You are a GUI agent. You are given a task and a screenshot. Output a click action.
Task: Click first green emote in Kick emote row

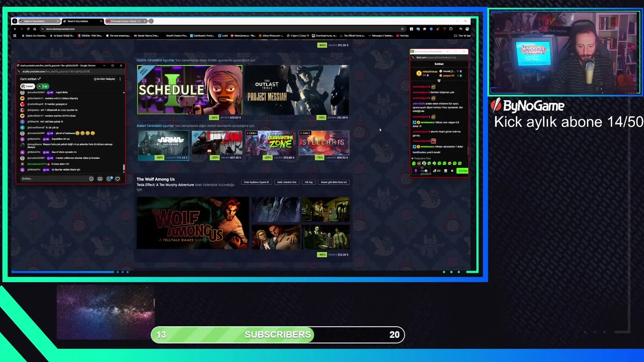[414, 163]
